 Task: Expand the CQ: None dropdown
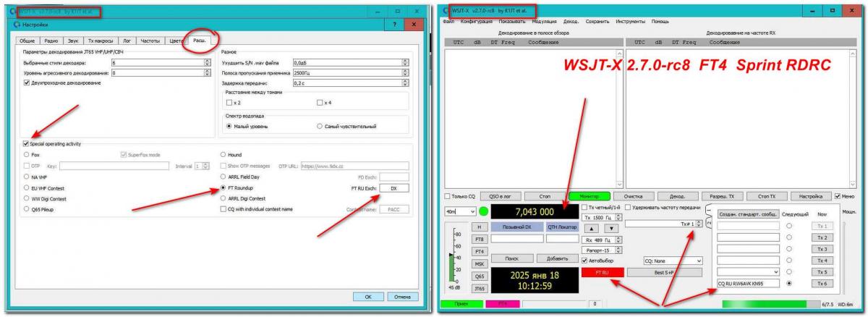pos(673,260)
